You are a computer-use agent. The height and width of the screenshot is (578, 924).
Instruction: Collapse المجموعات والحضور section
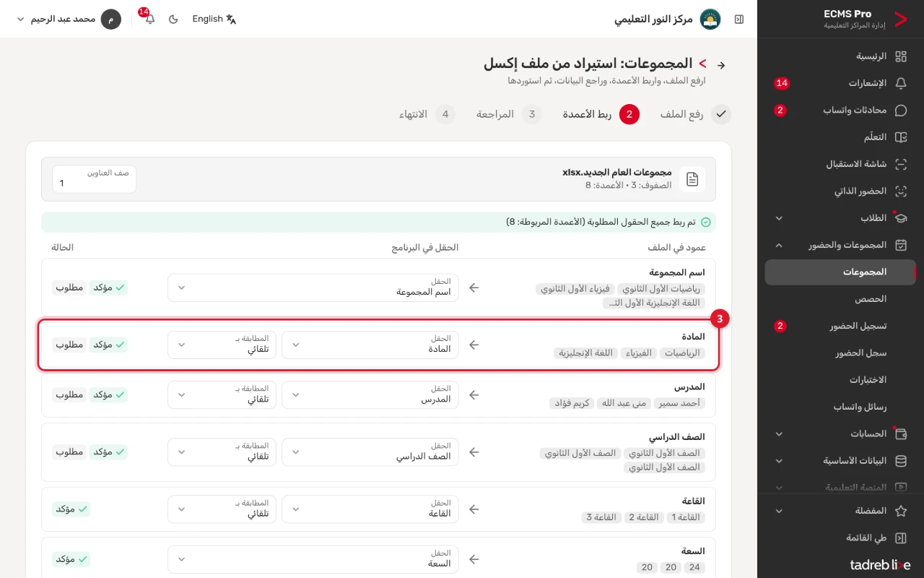[840, 245]
